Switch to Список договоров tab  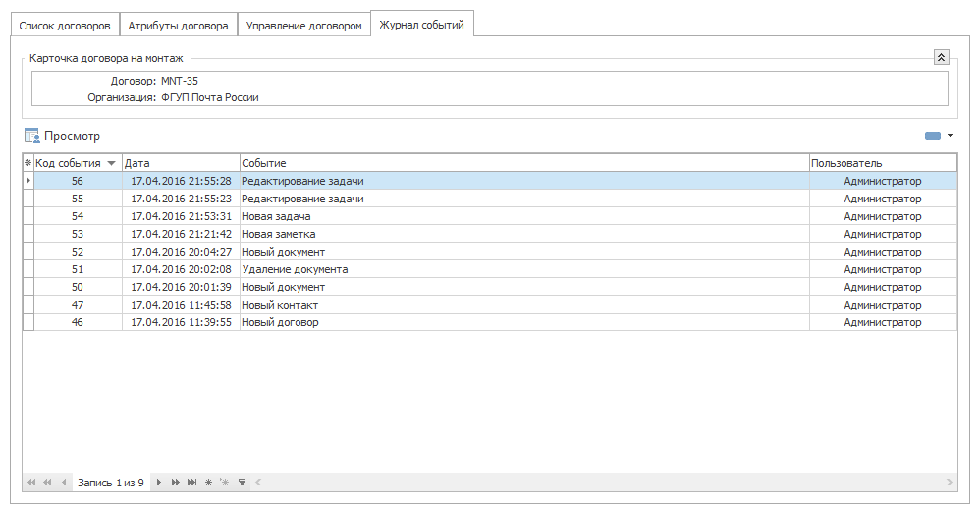(65, 26)
